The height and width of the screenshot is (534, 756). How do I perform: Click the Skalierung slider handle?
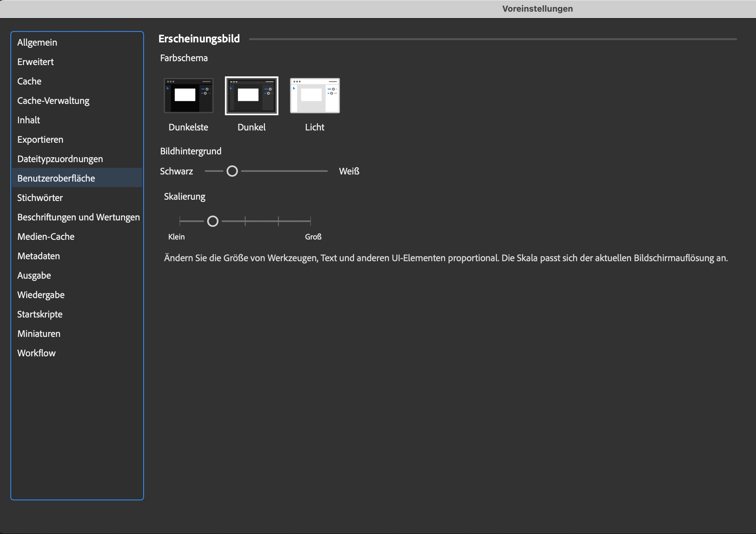point(213,221)
